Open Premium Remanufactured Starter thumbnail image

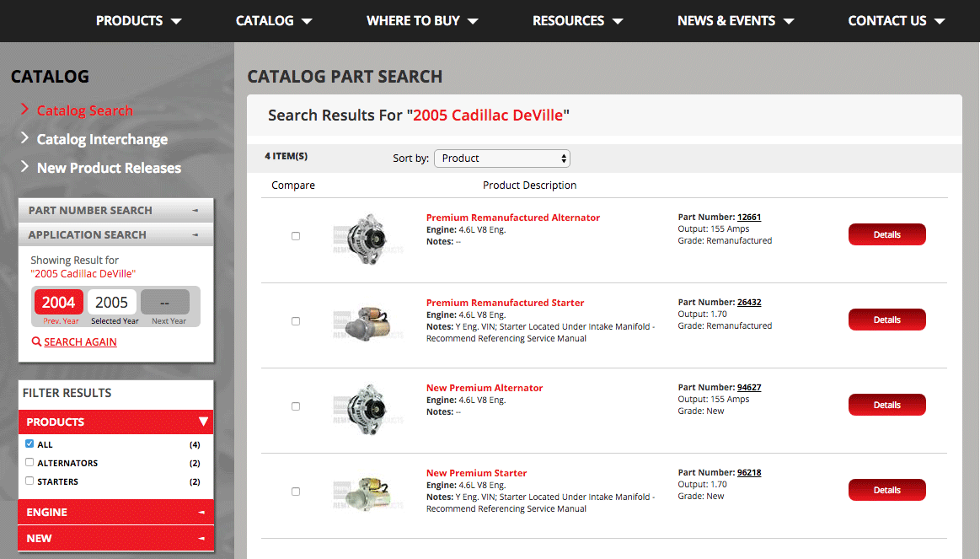pyautogui.click(x=368, y=324)
